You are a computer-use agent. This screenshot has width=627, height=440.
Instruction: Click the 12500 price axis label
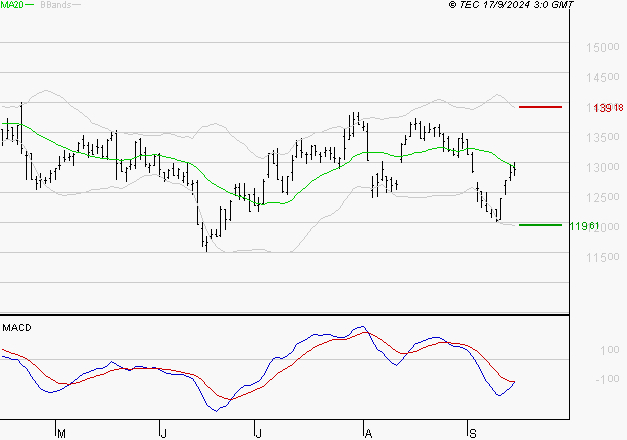603,197
